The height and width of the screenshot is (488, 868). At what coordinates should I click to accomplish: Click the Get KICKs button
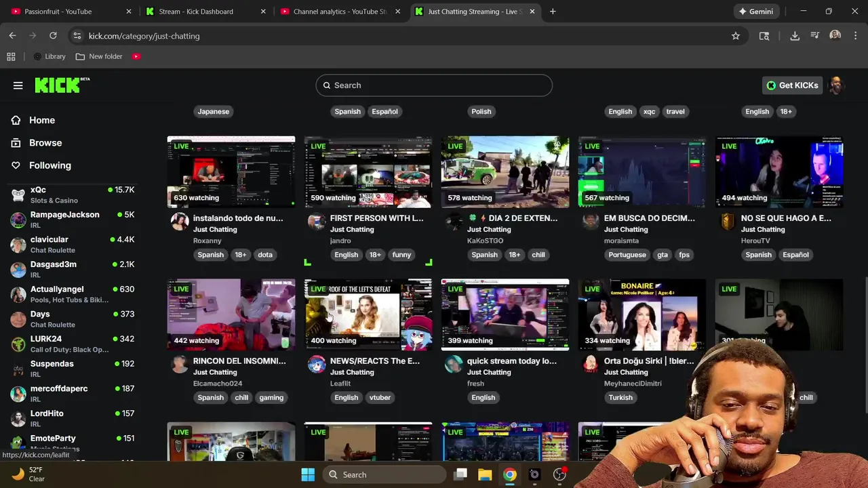pos(792,85)
